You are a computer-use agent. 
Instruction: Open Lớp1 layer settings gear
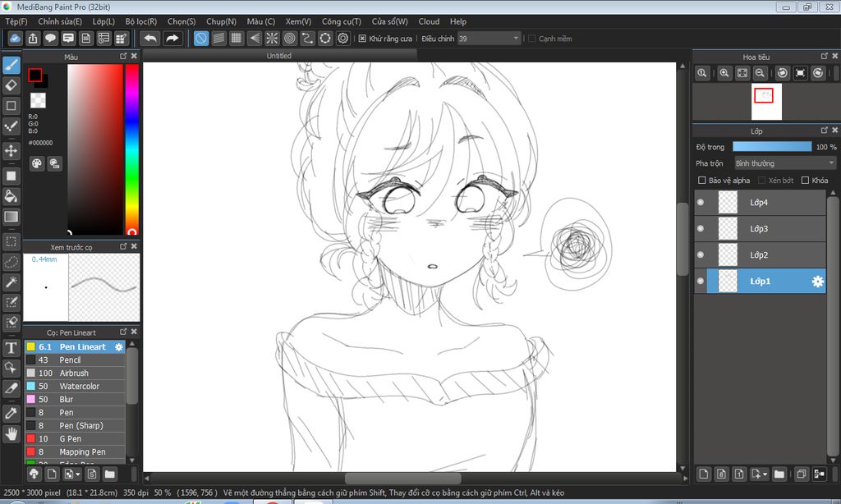point(817,282)
